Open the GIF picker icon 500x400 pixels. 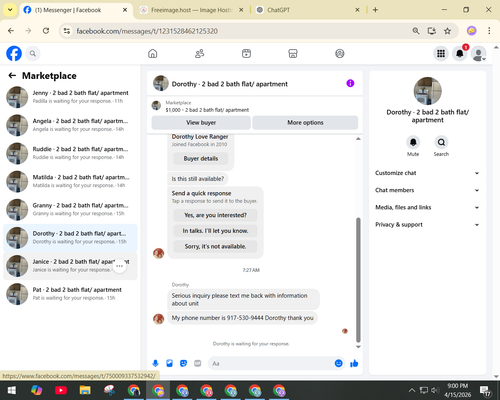[x=198, y=363]
